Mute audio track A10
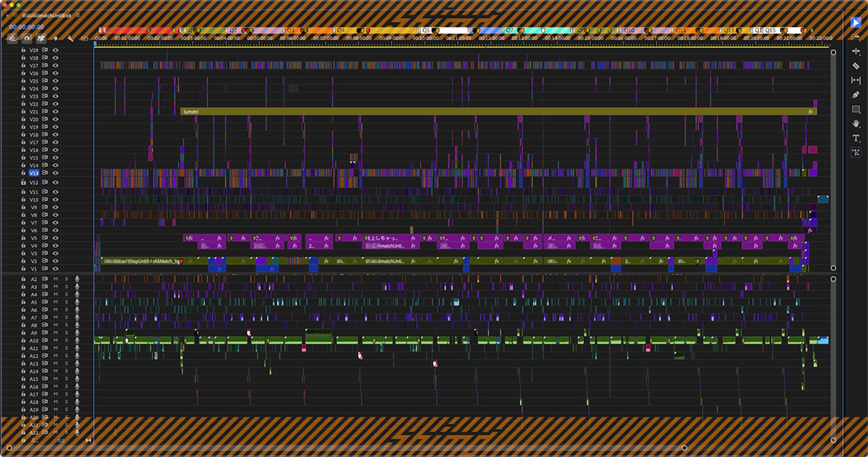The height and width of the screenshot is (457, 868). point(56,341)
